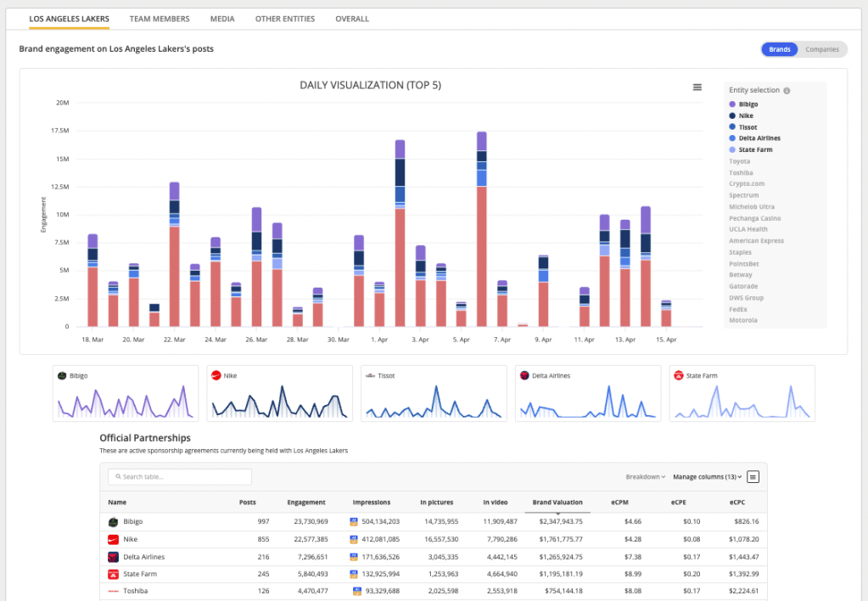Image resolution: width=868 pixels, height=601 pixels.
Task: Open the OTHER ENTITIES tab
Action: coord(284,18)
